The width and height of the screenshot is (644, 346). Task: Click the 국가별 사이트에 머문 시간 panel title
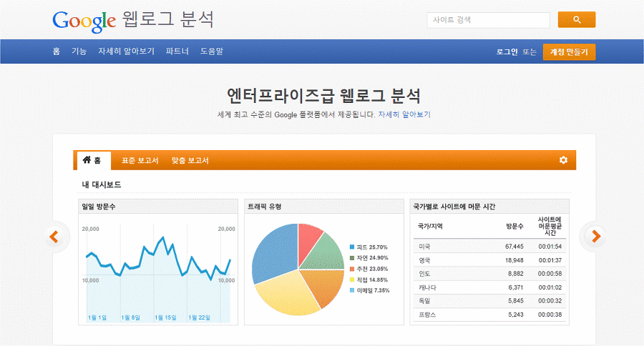454,207
